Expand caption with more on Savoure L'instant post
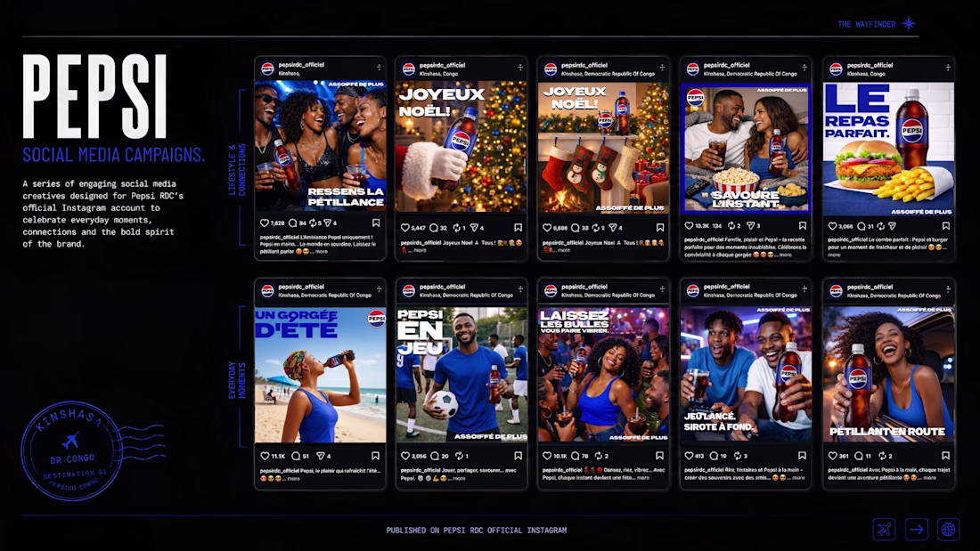The width and height of the screenshot is (980, 551). click(786, 255)
